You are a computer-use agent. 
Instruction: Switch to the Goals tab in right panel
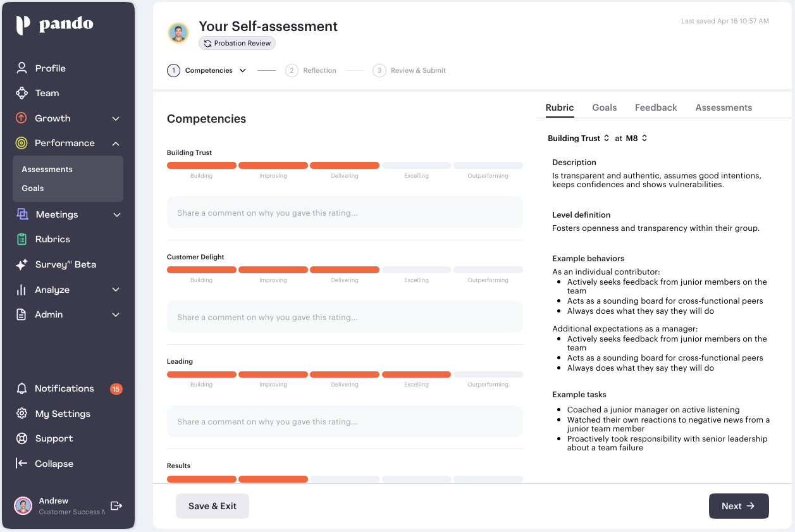click(605, 108)
